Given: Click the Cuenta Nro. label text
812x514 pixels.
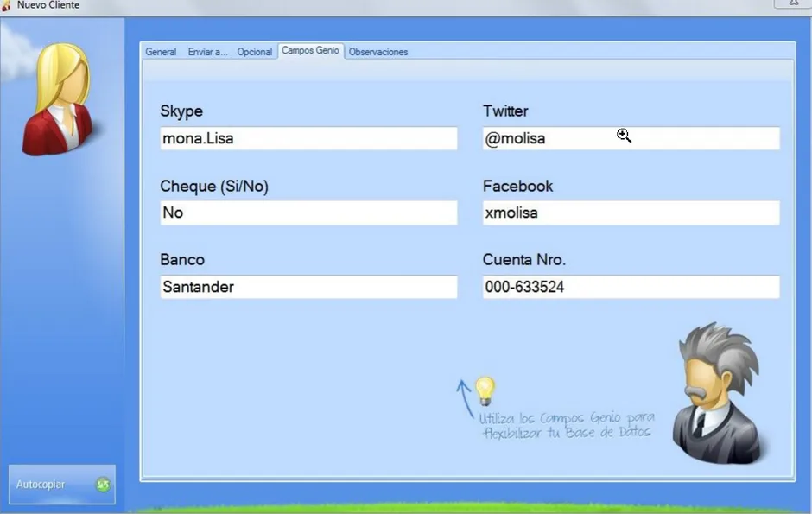Looking at the screenshot, I should [x=524, y=259].
